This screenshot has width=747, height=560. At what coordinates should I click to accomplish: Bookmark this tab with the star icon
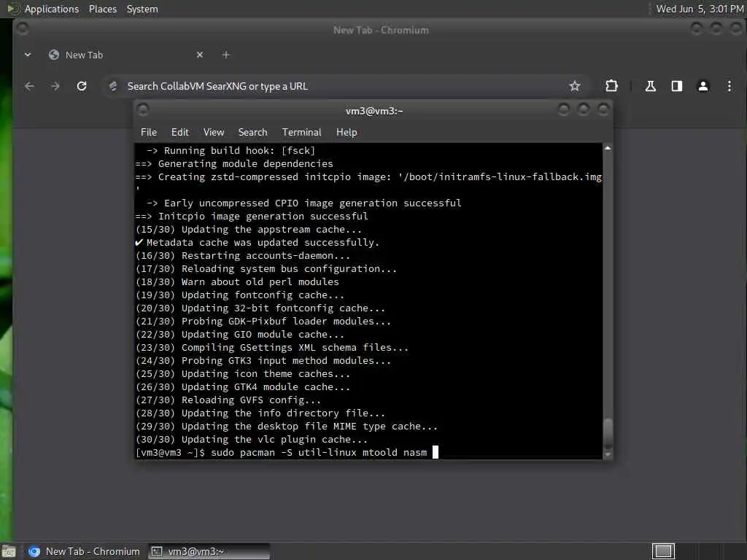(575, 86)
